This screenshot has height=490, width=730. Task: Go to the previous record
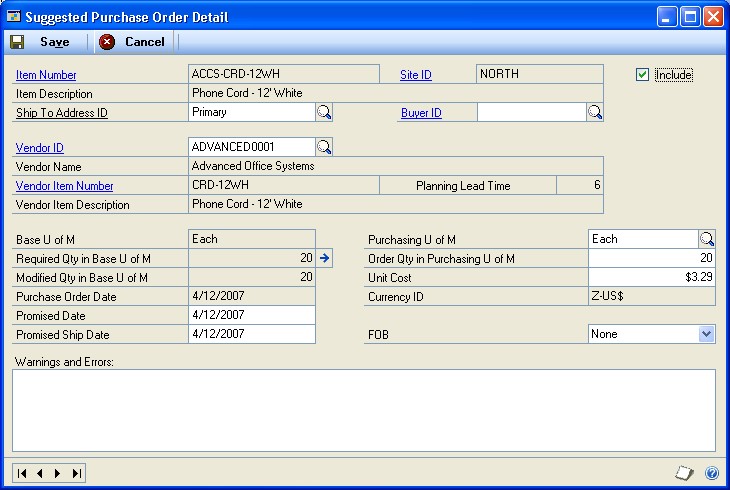(x=40, y=474)
